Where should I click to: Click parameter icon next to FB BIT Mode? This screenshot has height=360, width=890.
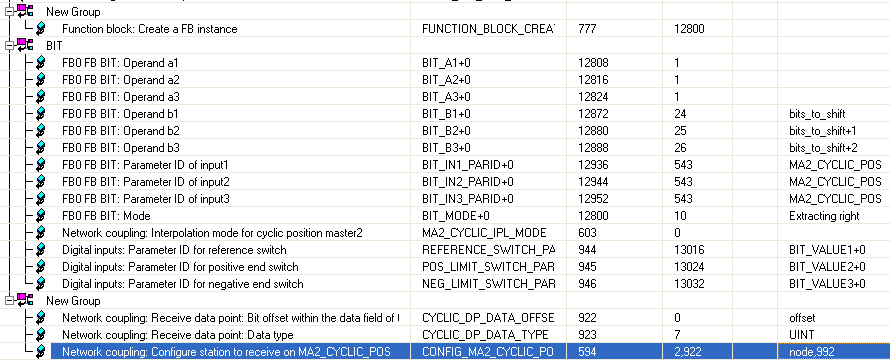pyautogui.click(x=41, y=216)
